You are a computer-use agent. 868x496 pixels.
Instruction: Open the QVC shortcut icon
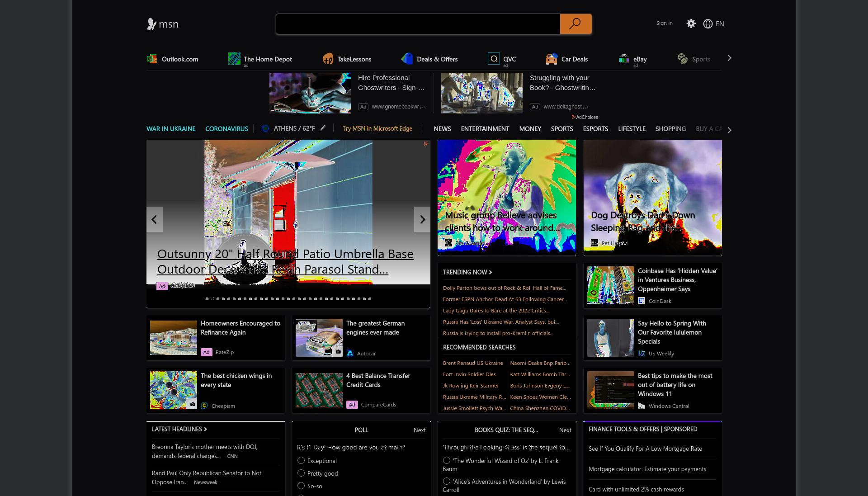tap(494, 59)
